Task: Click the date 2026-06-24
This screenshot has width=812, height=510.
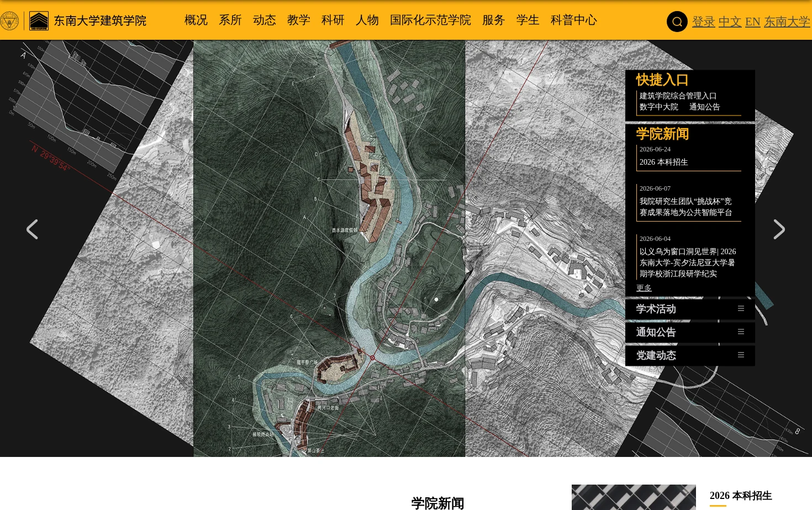Action: (655, 149)
